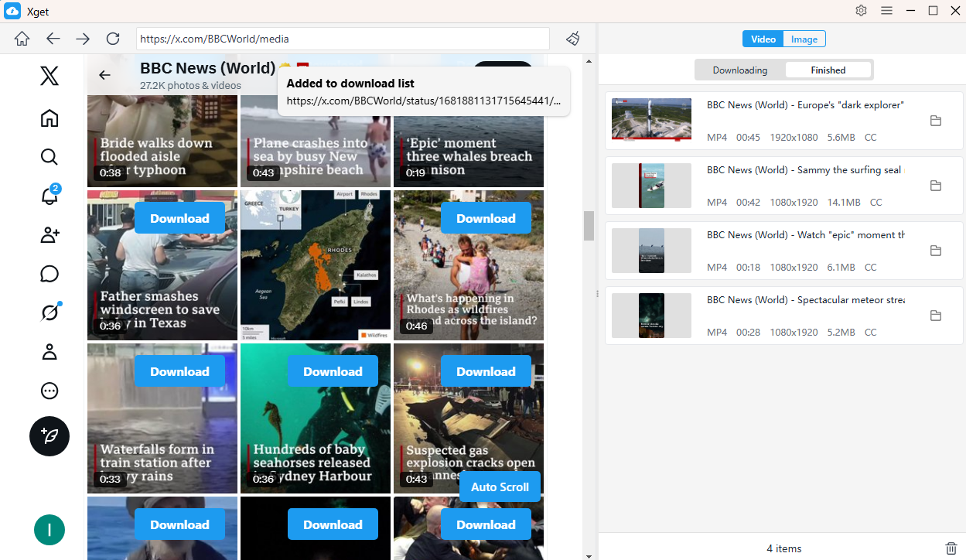Click CC label on dark explorer item
Viewport: 966px width, 560px height.
[x=870, y=138]
